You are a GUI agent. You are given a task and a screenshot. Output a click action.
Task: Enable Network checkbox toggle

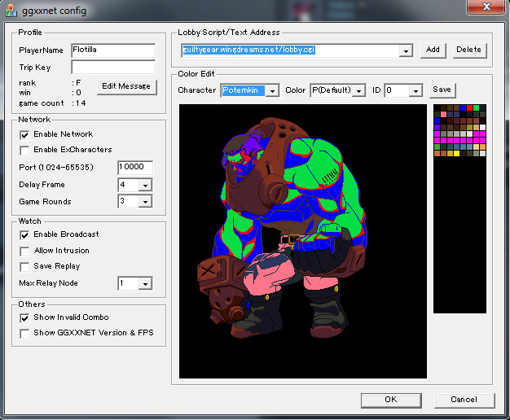(x=24, y=134)
